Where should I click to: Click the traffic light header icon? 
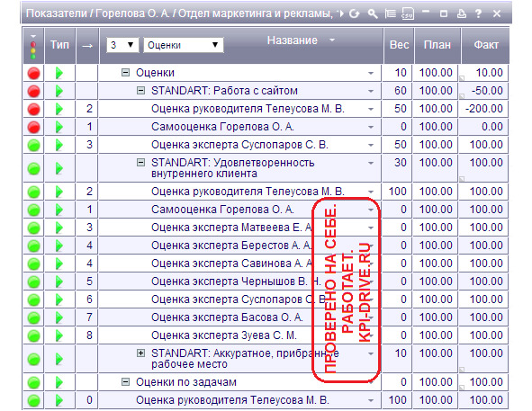(x=33, y=47)
